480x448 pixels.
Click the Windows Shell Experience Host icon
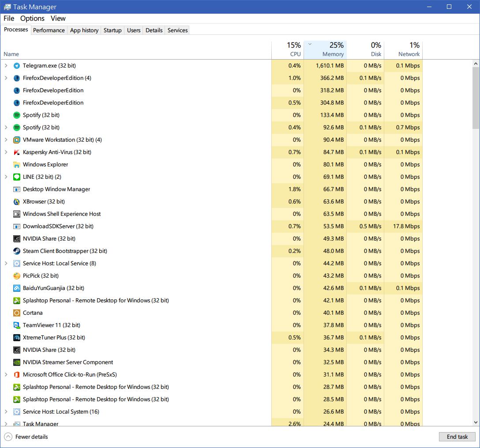tap(16, 214)
